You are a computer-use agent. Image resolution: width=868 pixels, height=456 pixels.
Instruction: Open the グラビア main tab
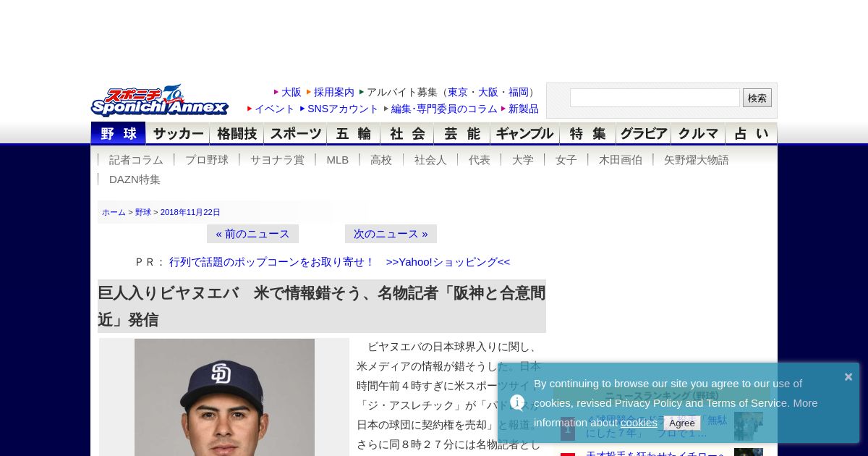coord(643,133)
